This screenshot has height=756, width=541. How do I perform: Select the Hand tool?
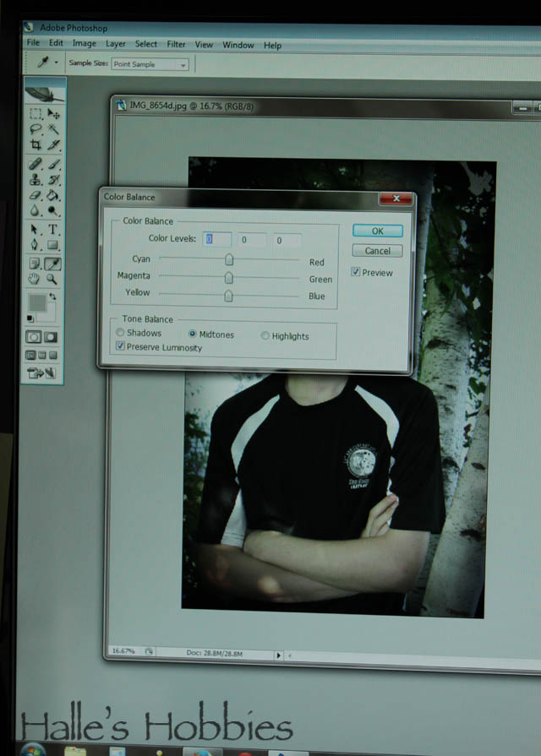point(35,278)
